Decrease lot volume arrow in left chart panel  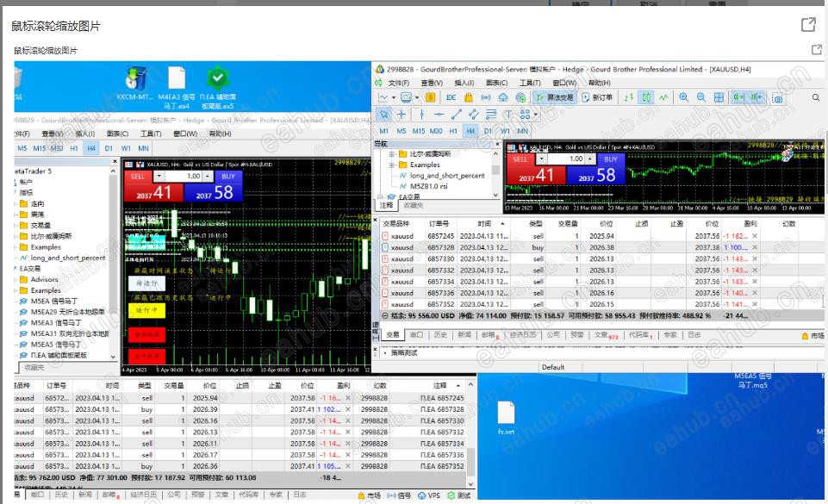coord(159,177)
